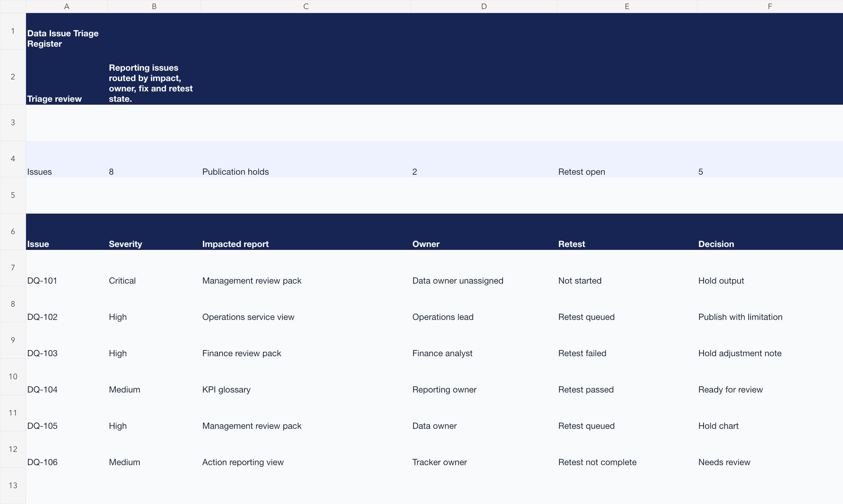Click 'High' severity in DQ-103 row
The image size is (843, 504).
154,341
